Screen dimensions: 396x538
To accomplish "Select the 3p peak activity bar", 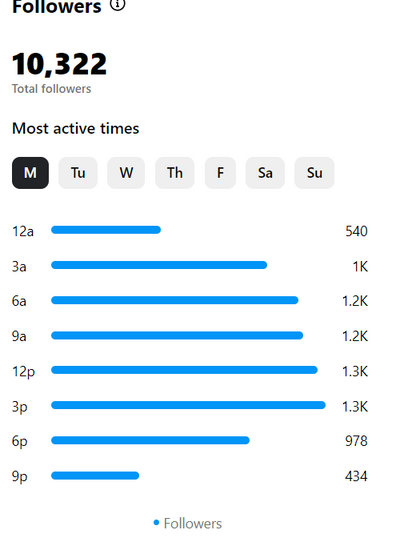I will pos(188,405).
